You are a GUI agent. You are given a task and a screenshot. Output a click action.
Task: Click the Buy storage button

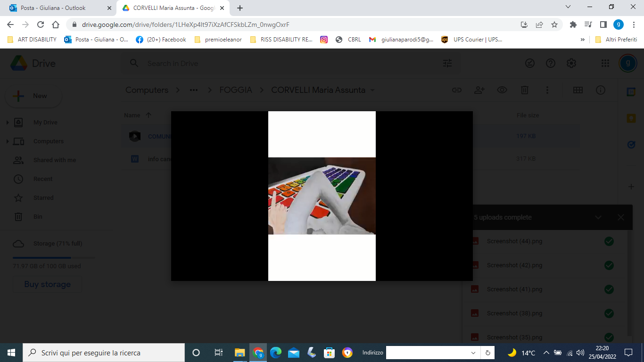48,284
